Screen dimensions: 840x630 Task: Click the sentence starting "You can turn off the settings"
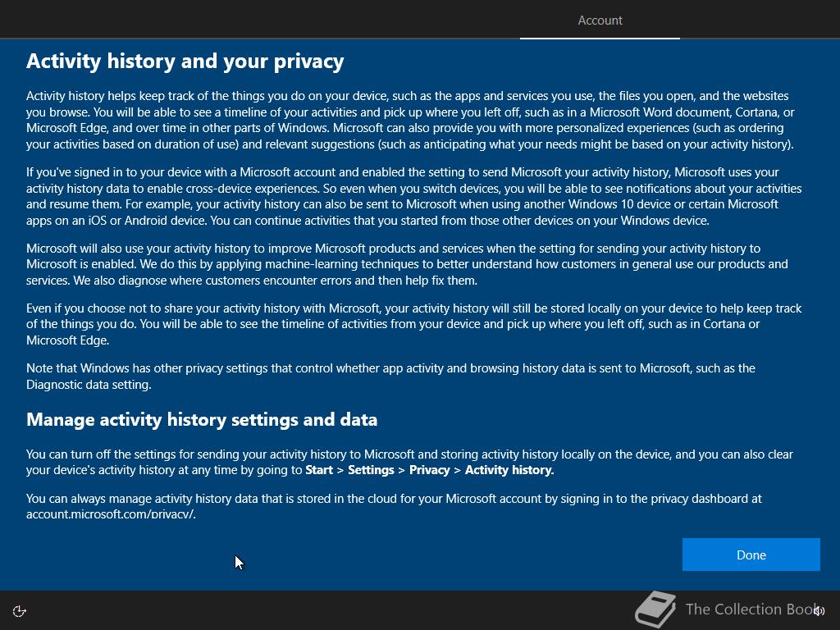409,462
